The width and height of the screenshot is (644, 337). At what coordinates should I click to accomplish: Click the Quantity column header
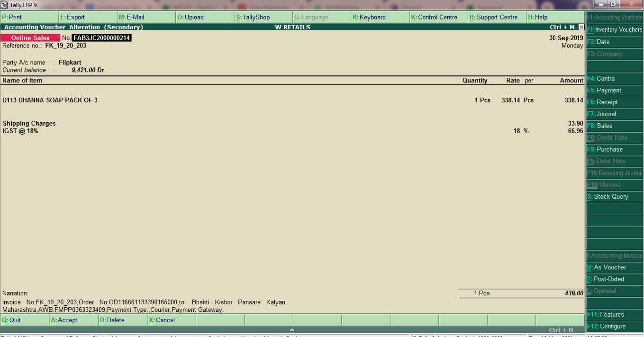475,81
